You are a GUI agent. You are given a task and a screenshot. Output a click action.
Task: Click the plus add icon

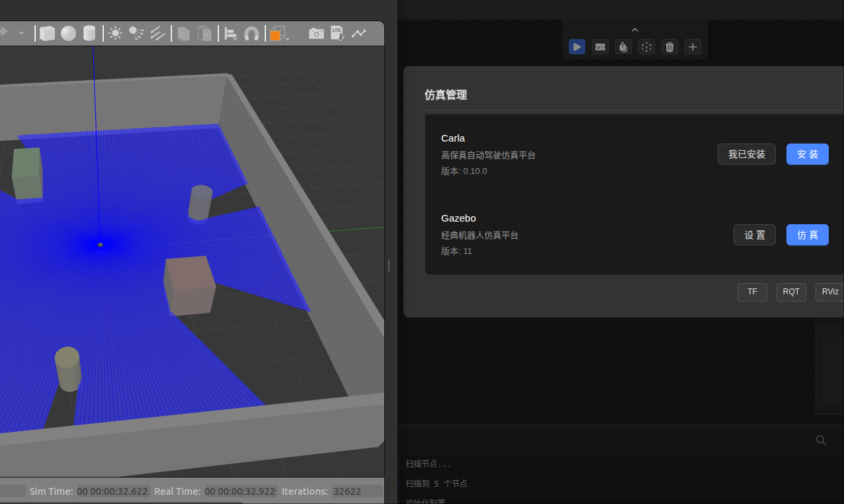point(693,47)
